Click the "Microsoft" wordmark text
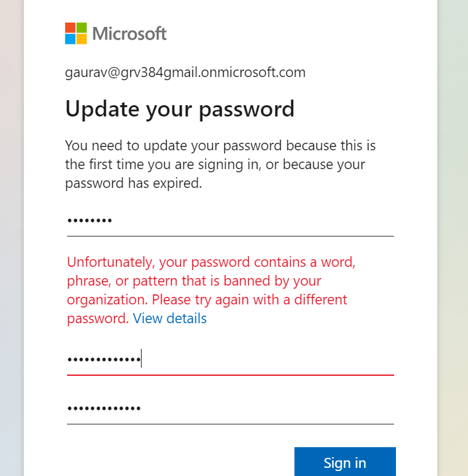Screen dimensions: 468x476 tap(130, 33)
